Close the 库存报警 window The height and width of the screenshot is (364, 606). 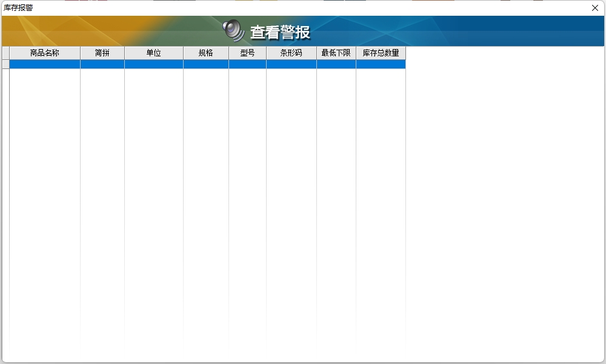(x=595, y=8)
